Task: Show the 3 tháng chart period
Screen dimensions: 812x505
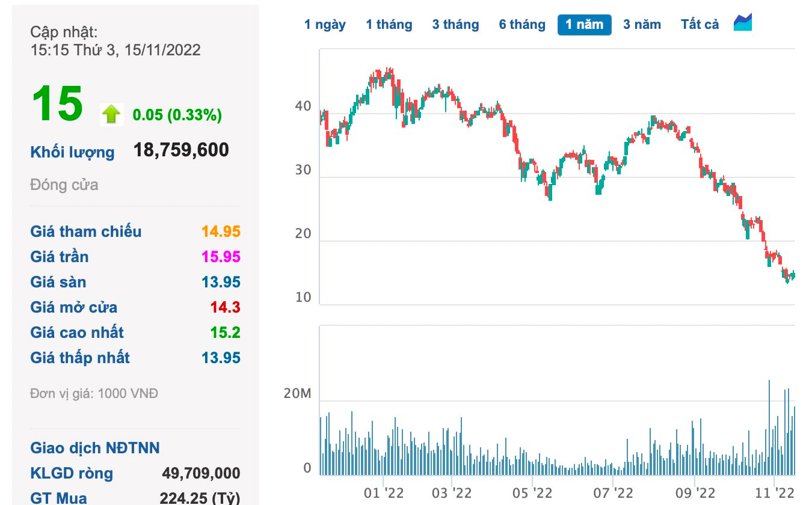Action: click(x=455, y=25)
